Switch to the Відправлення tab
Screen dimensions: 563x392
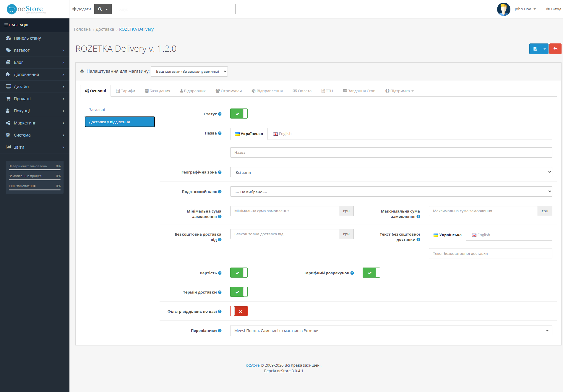click(x=267, y=91)
